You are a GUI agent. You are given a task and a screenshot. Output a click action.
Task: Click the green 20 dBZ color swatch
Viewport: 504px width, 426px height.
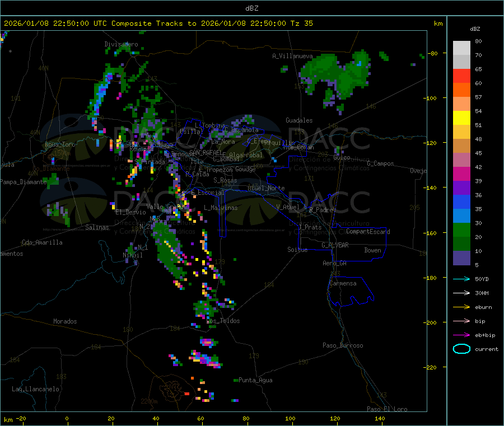pyautogui.click(x=461, y=230)
